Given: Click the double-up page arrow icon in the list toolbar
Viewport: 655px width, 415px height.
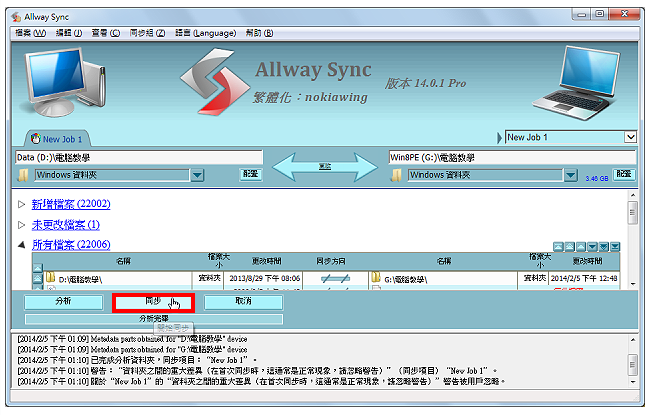Looking at the screenshot, I should 569,247.
